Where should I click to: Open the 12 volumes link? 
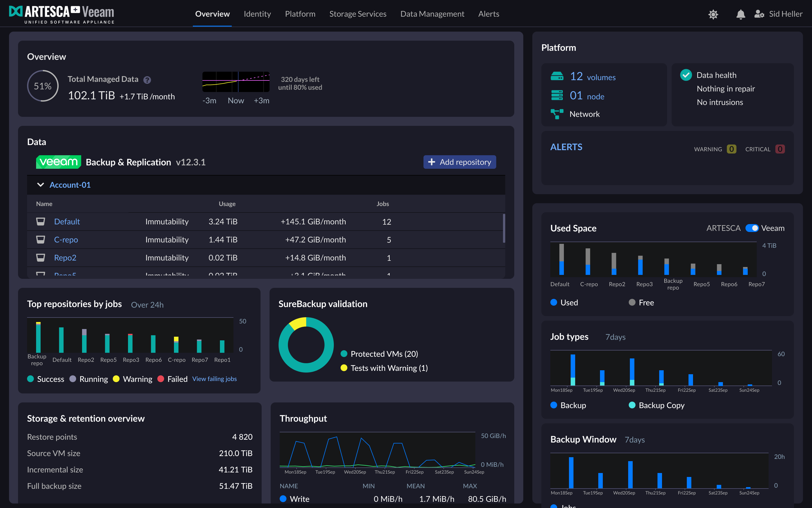tap(593, 76)
